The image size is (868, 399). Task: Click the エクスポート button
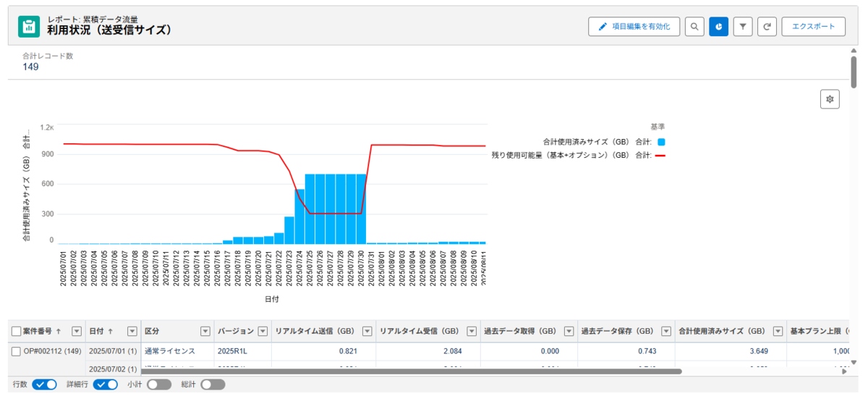click(x=813, y=27)
